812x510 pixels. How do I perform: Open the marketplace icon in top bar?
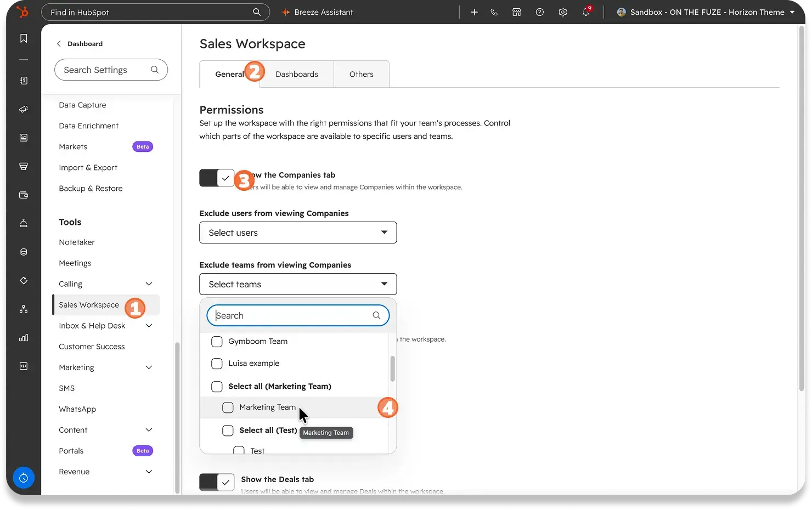pos(517,12)
